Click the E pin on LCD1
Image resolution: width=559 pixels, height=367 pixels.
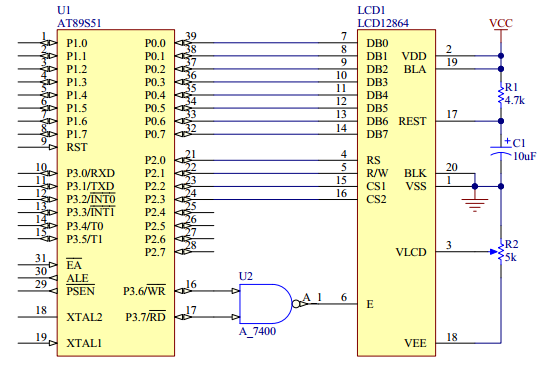pyautogui.click(x=370, y=304)
